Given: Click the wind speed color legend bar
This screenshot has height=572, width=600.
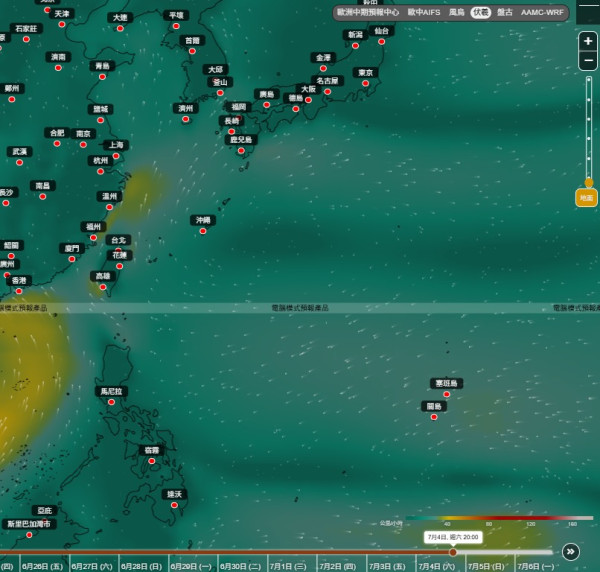Looking at the screenshot, I should pyautogui.click(x=499, y=518).
